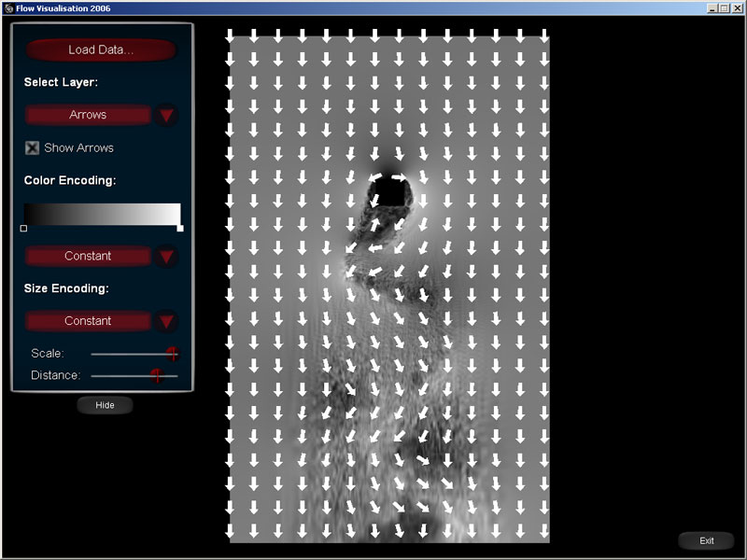Toggle the Show Arrows checkbox

point(32,147)
